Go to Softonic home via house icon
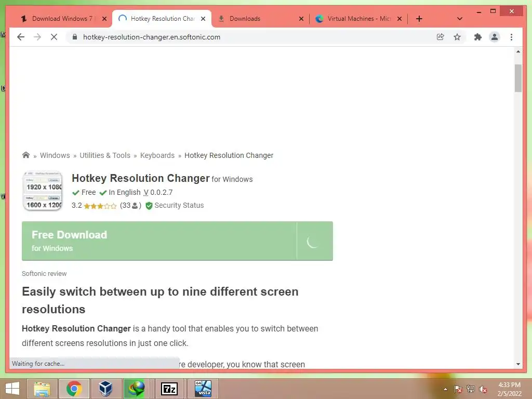 26,155
